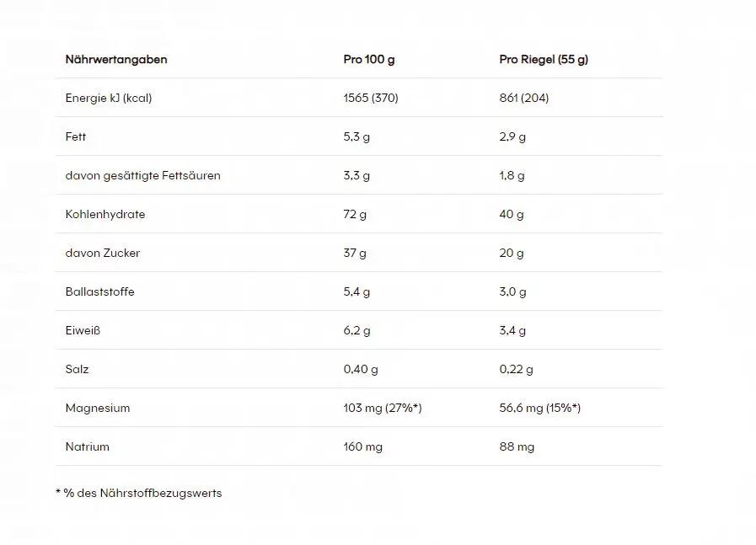The height and width of the screenshot is (545, 756).
Task: Select the Magnesium row label
Action: tap(98, 409)
